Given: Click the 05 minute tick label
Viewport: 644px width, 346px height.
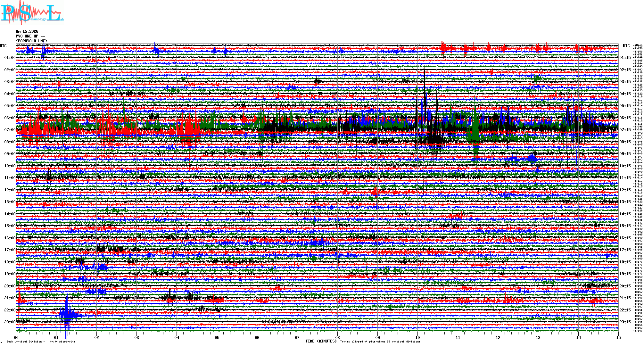Looking at the screenshot, I should (x=217, y=338).
